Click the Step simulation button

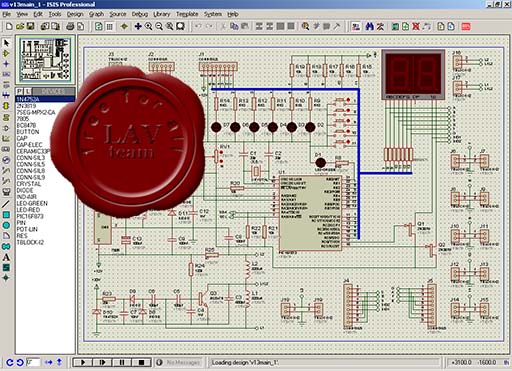pyautogui.click(x=102, y=362)
